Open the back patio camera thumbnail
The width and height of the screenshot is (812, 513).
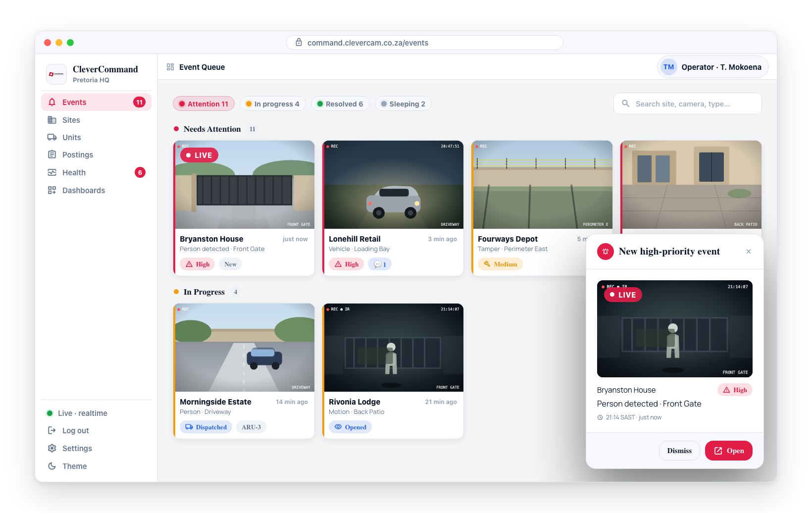click(x=692, y=185)
